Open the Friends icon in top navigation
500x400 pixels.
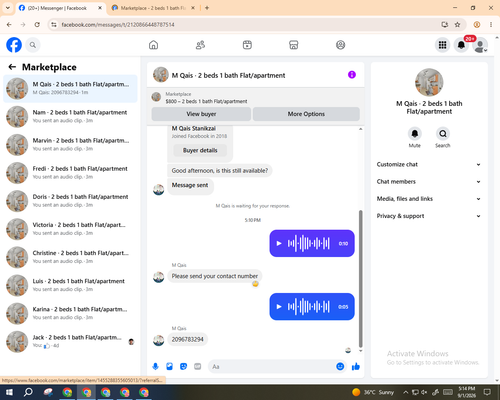pos(200,45)
